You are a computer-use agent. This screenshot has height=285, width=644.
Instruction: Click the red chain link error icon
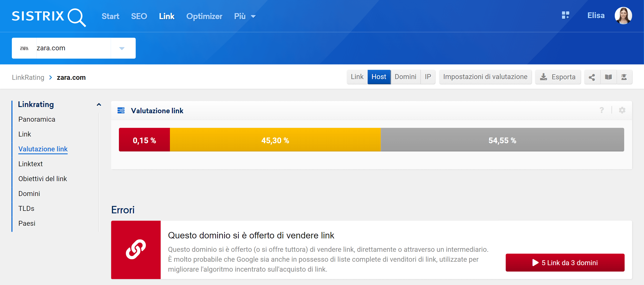click(136, 250)
